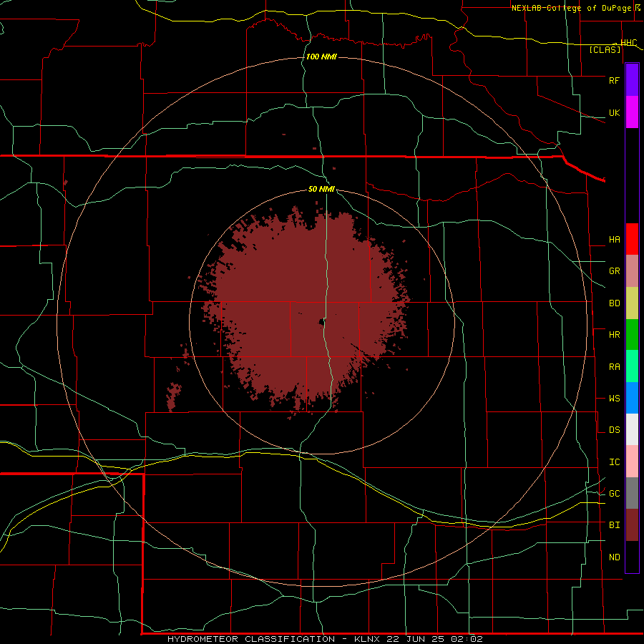Viewport: 644px width, 644px height.
Task: Click the "ND" legend label
Action: tap(614, 557)
